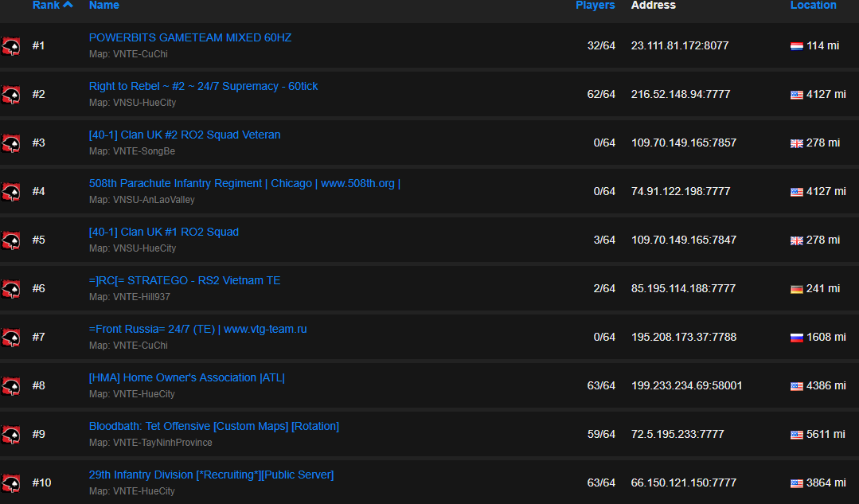Click address 199.233.234.69:58001
Viewport: 859px width, 504px height.
pyautogui.click(x=686, y=385)
